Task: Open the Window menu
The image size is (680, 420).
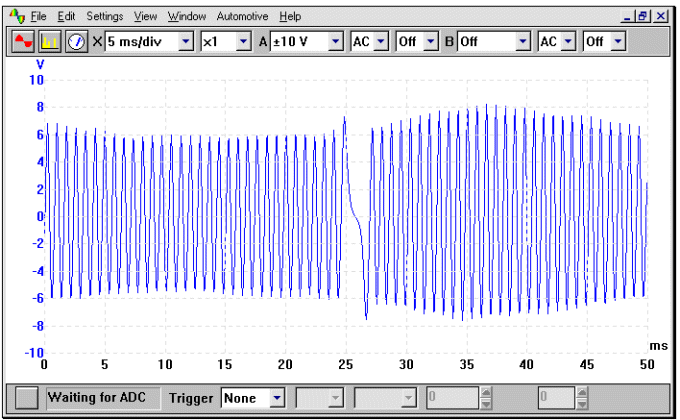Action: click(x=187, y=17)
